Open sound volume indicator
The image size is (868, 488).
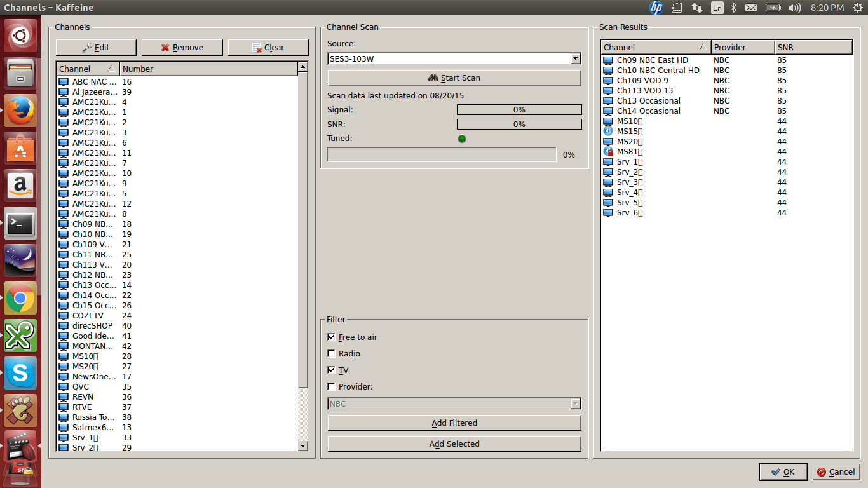point(794,8)
